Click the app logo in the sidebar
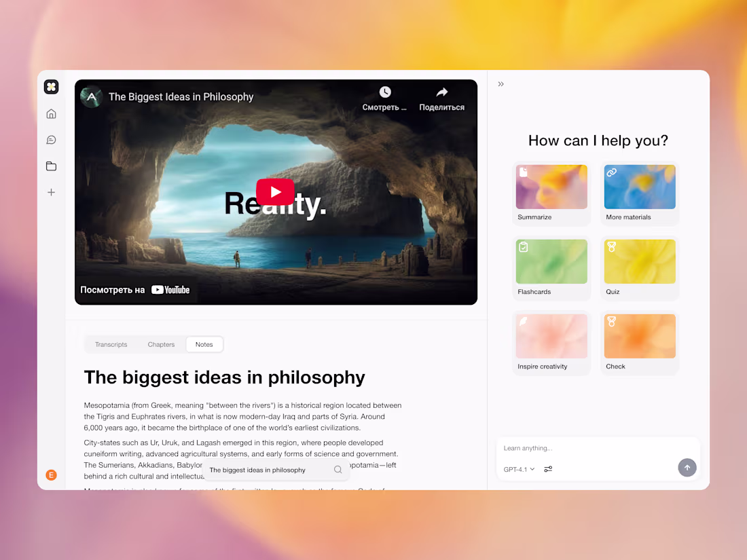747x560 pixels. point(51,87)
